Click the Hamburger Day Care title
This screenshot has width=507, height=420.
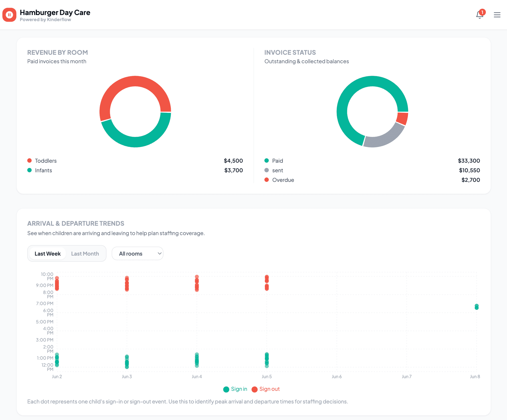55,12
